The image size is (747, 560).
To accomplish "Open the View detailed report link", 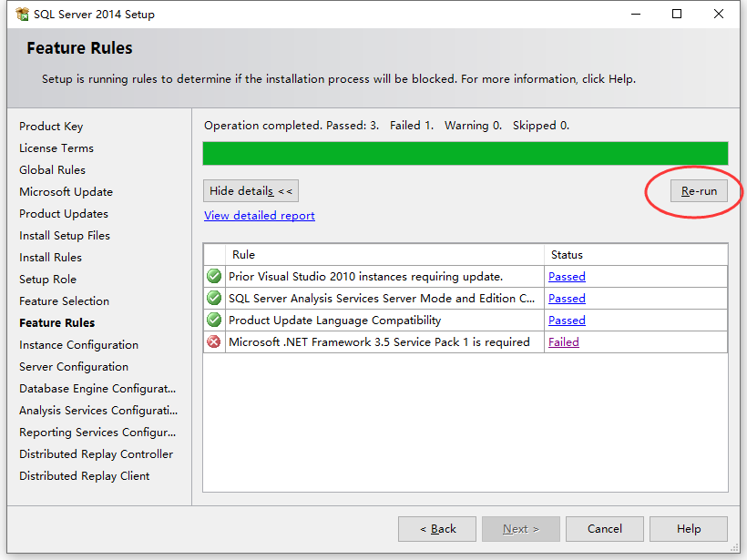I will tap(259, 216).
